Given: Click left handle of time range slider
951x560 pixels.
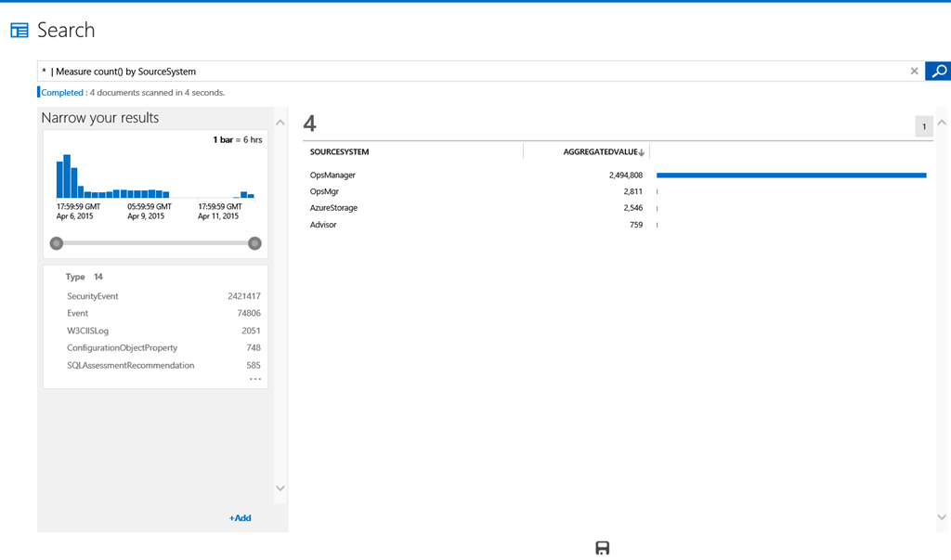Looking at the screenshot, I should coord(57,243).
